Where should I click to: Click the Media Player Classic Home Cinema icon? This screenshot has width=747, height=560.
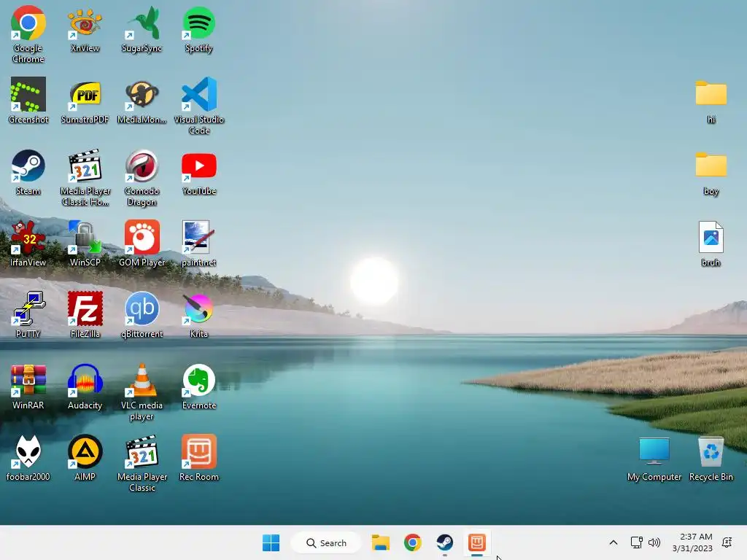click(x=85, y=177)
